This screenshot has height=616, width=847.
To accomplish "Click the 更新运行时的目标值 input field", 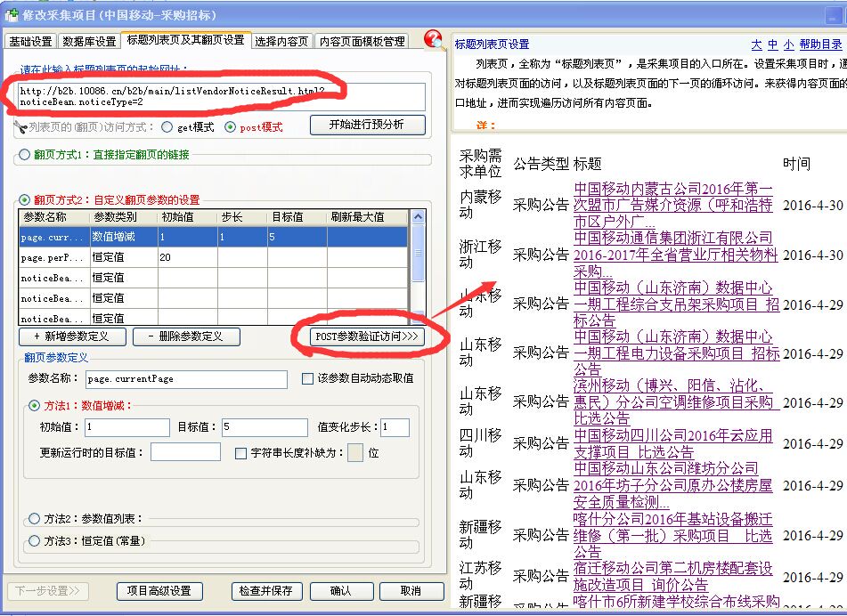I will pyautogui.click(x=185, y=452).
